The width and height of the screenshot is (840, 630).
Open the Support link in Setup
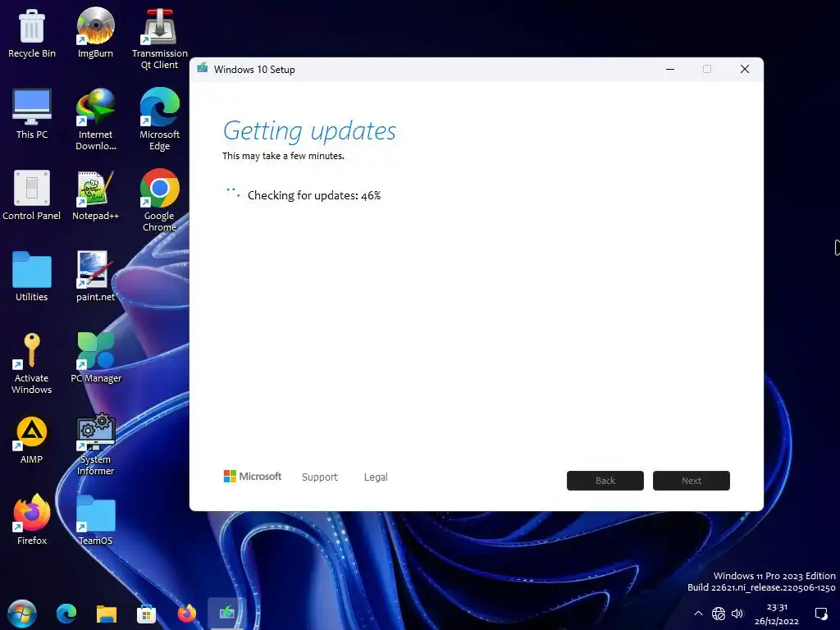tap(320, 477)
